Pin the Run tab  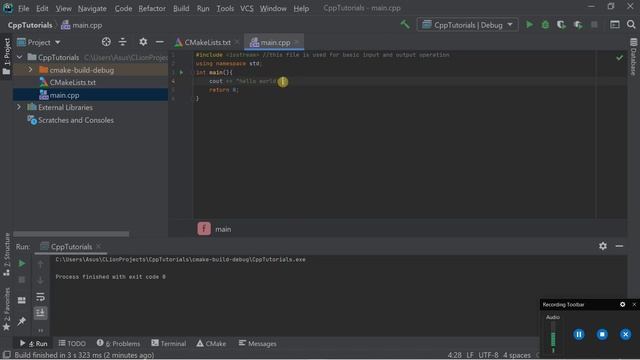(22, 321)
